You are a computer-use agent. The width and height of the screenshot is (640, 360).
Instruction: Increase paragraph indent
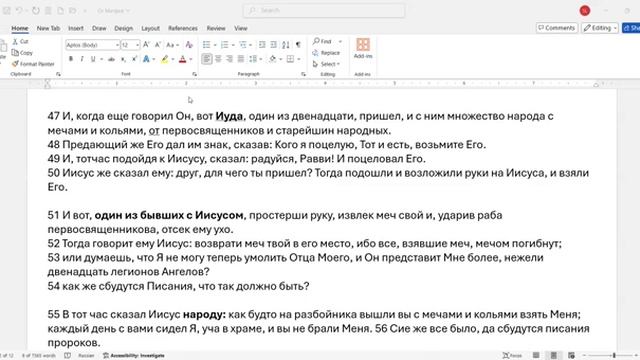273,44
